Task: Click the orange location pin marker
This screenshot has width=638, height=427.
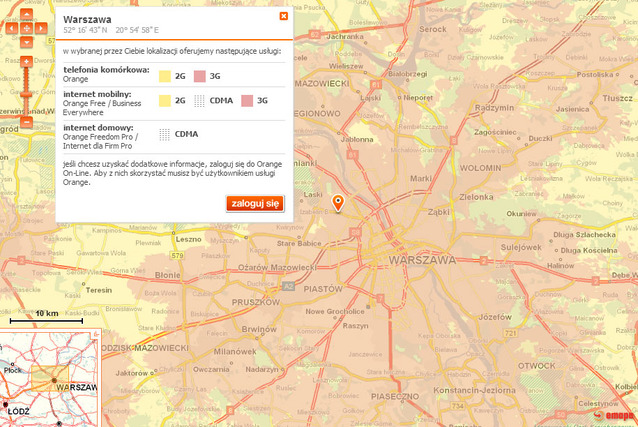Action: pyautogui.click(x=337, y=204)
